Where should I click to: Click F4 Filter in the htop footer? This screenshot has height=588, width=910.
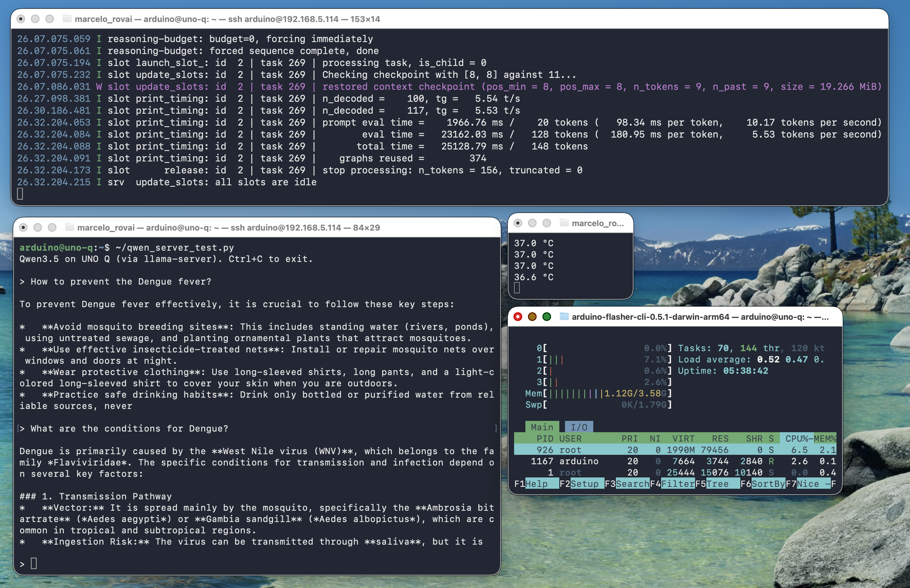click(672, 484)
